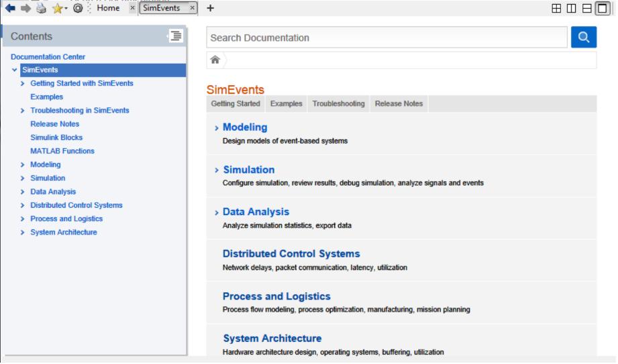Open the Documentation Center link
Image resolution: width=618 pixels, height=364 pixels.
(48, 57)
